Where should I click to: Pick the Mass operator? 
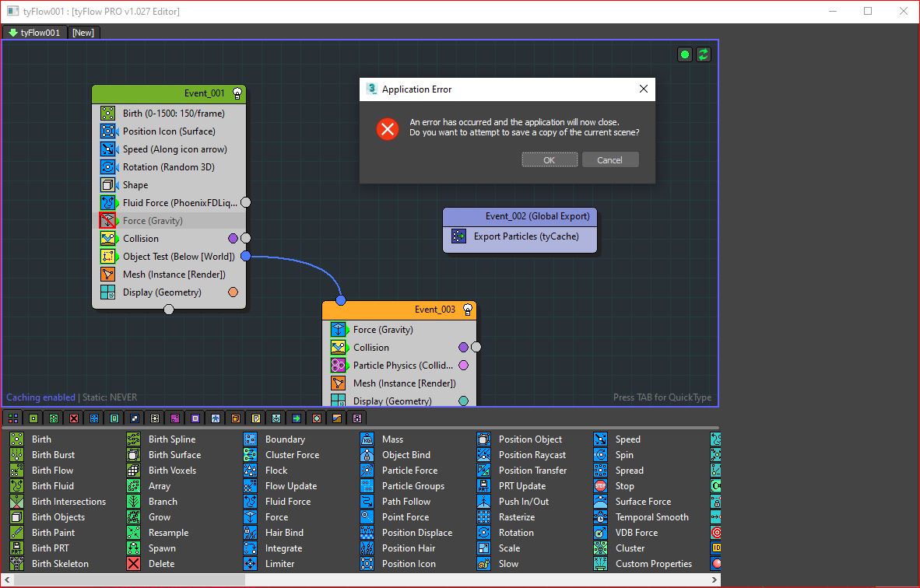pos(382,439)
